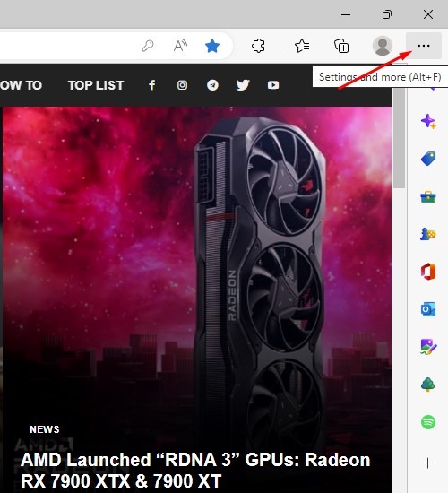448x493 pixels.
Task: Open Spotify in the sidebar
Action: tap(428, 421)
